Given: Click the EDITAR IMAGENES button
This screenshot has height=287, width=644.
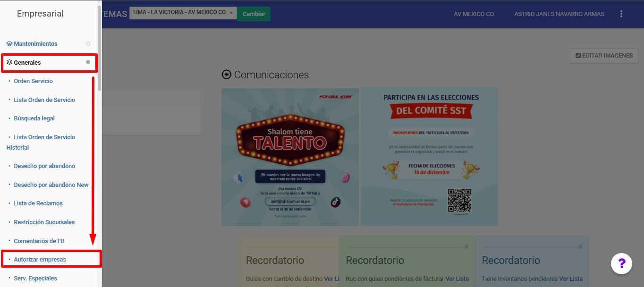Looking at the screenshot, I should pyautogui.click(x=604, y=56).
